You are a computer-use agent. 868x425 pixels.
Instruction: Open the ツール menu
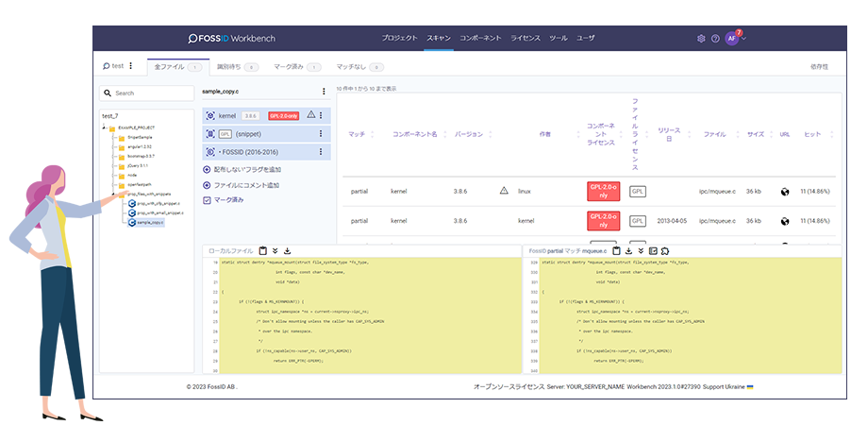click(x=558, y=38)
